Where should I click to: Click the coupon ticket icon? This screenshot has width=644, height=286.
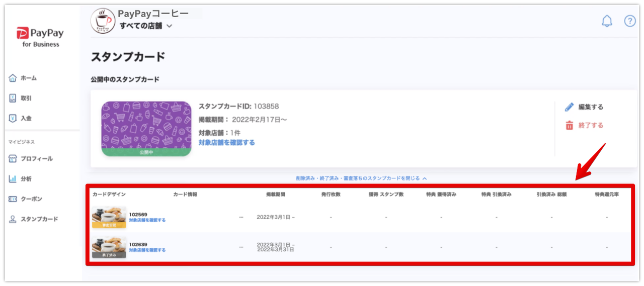(13, 199)
